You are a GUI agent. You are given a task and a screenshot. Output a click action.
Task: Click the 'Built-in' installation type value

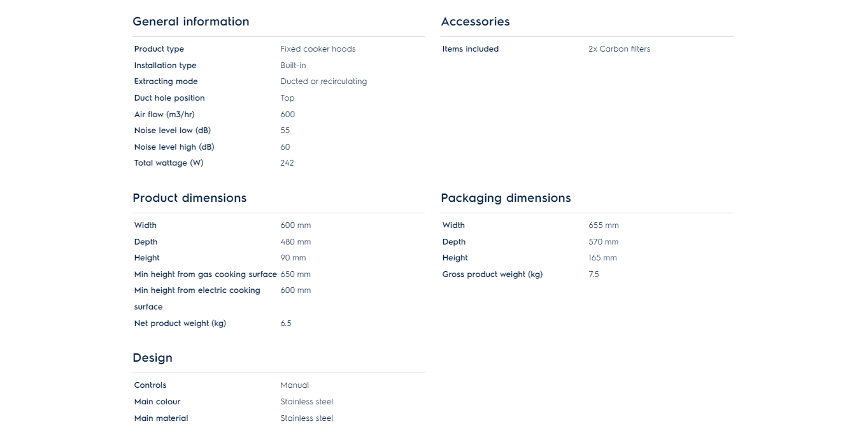(293, 66)
